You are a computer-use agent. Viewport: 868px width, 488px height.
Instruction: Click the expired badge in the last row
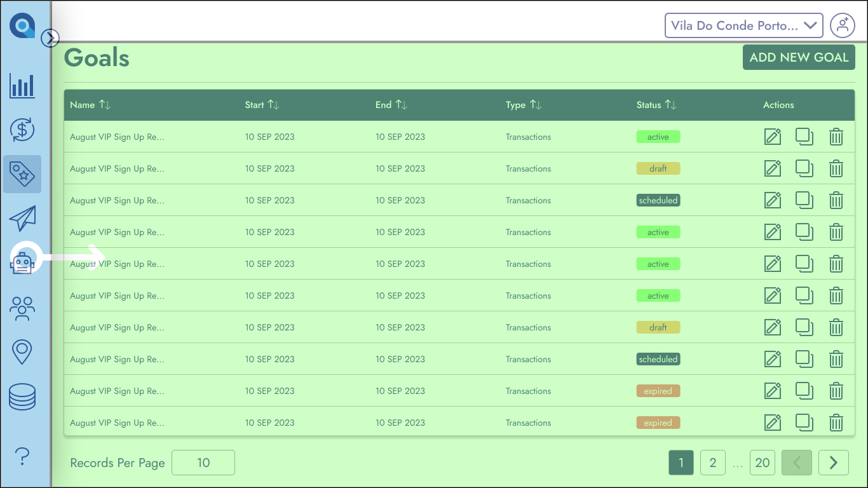coord(658,423)
